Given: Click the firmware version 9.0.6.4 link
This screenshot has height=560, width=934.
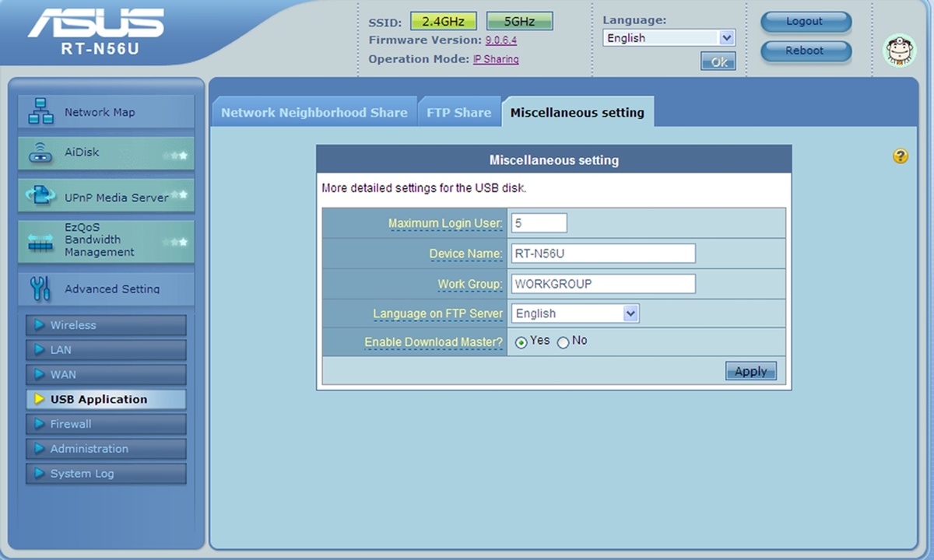Looking at the screenshot, I should [x=501, y=40].
